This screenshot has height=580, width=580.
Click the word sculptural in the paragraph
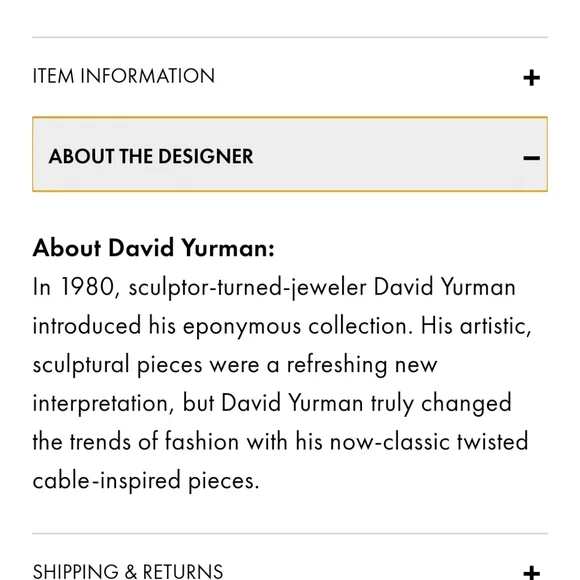(81, 365)
